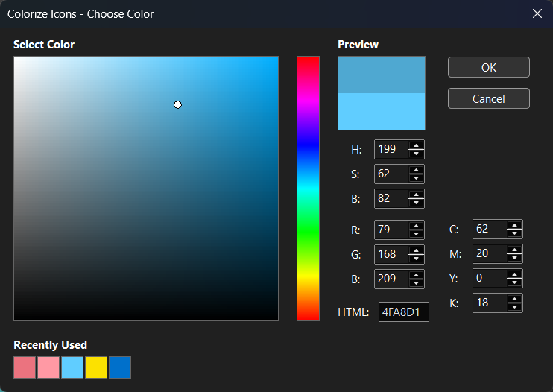Close the Colorize Icons dialog

pyautogui.click(x=537, y=13)
